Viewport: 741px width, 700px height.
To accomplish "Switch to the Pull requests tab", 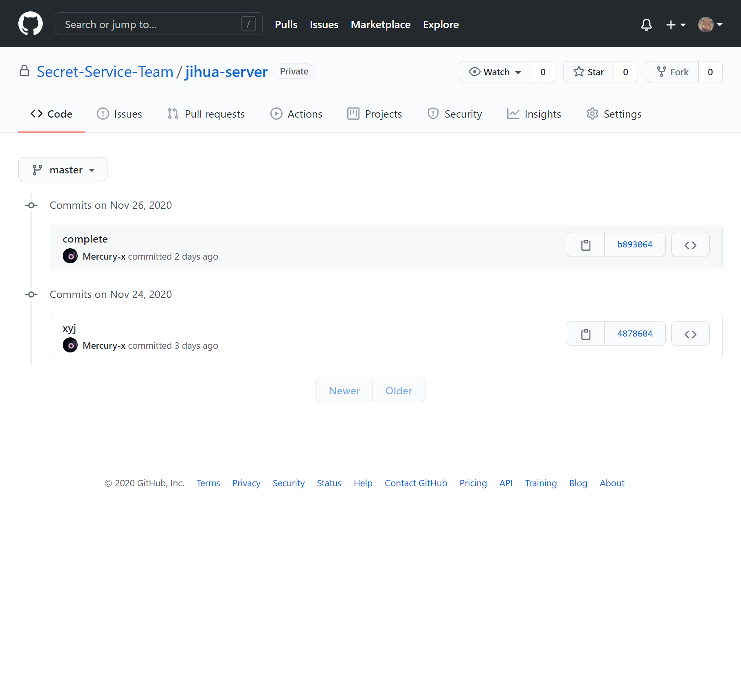I will click(206, 114).
